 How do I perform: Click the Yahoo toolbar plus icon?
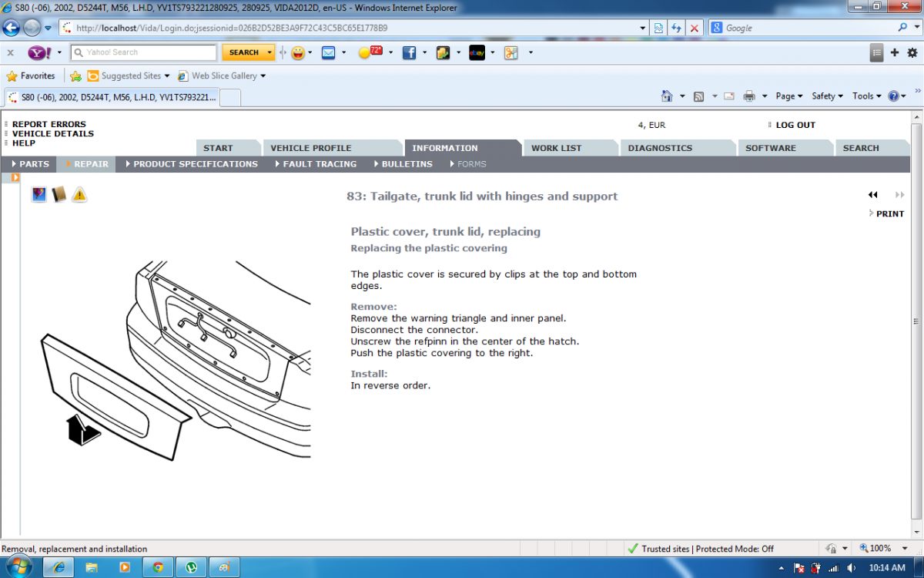click(x=895, y=52)
